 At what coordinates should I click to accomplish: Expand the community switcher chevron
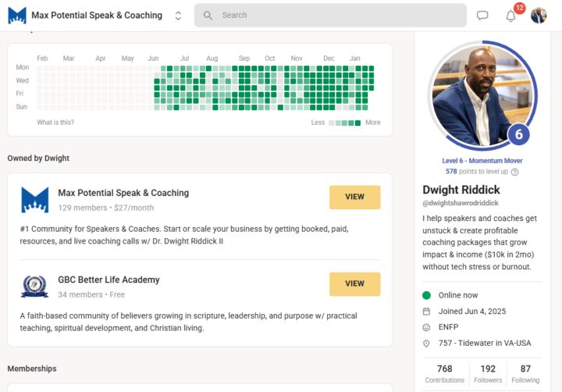pyautogui.click(x=178, y=16)
